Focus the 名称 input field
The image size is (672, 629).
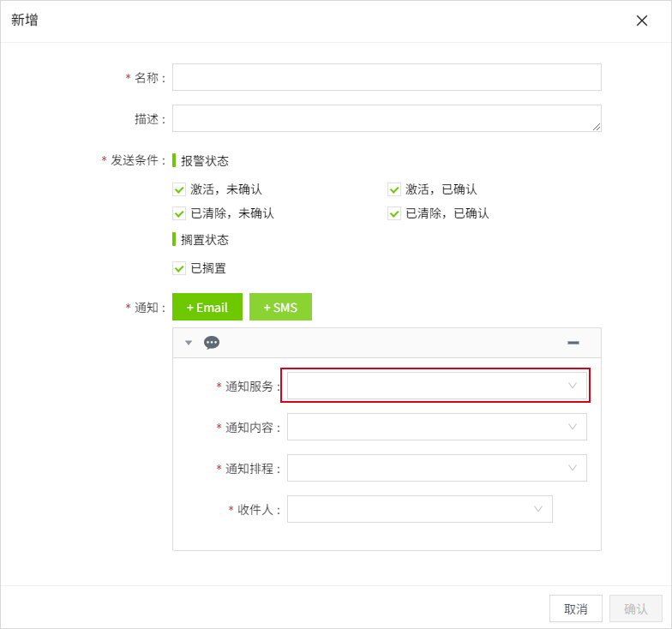tap(387, 77)
